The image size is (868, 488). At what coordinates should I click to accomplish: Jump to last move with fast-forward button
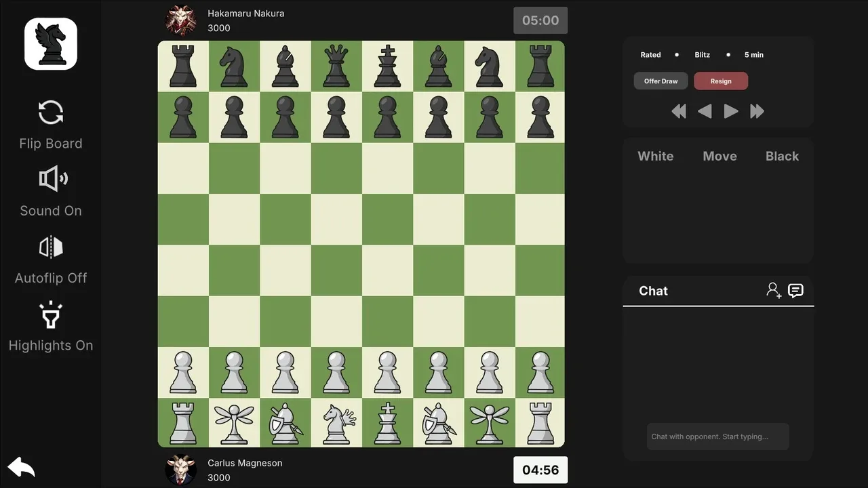pyautogui.click(x=757, y=112)
